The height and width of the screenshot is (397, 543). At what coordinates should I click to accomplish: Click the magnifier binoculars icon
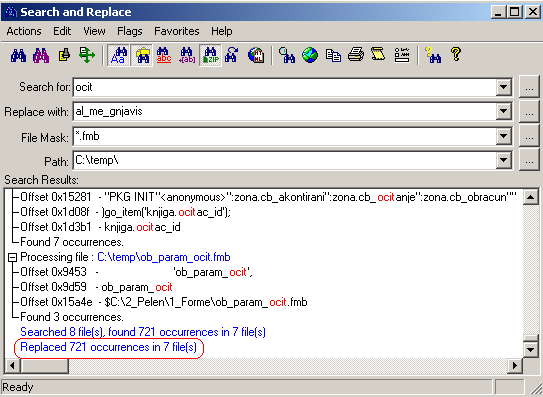click(287, 55)
